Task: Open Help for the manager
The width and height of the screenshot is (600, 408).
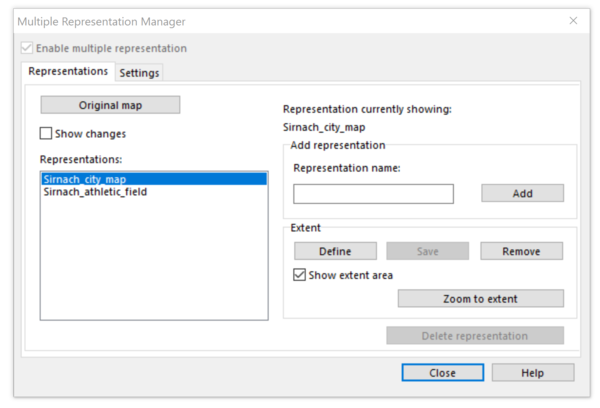Action: tap(533, 372)
